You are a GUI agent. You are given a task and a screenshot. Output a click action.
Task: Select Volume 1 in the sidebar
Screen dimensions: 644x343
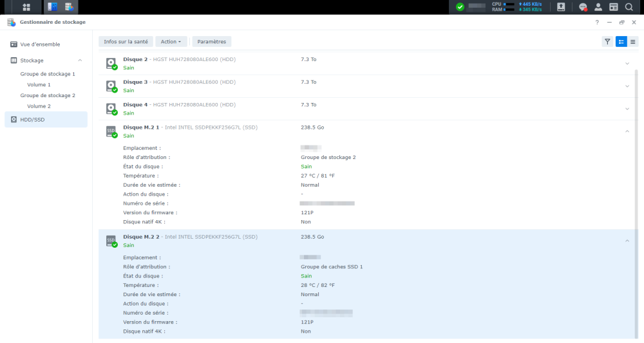[x=39, y=85]
